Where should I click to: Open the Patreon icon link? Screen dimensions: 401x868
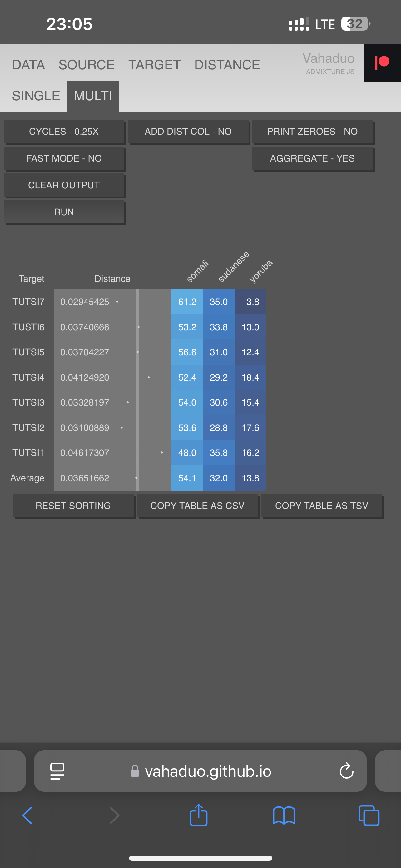[x=382, y=63]
